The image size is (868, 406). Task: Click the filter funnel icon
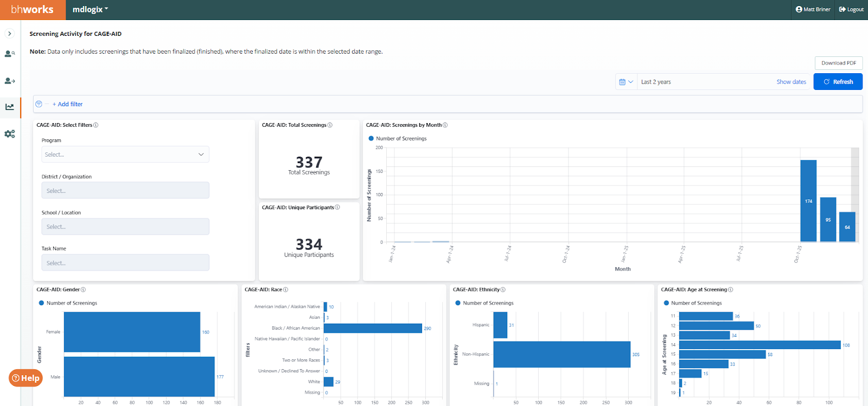pyautogui.click(x=39, y=104)
